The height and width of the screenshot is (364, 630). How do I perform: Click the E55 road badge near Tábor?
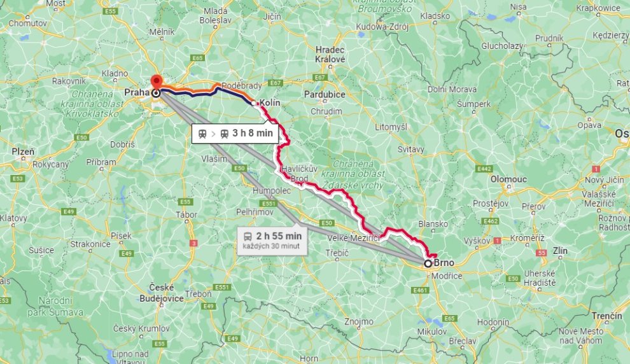tap(185, 202)
